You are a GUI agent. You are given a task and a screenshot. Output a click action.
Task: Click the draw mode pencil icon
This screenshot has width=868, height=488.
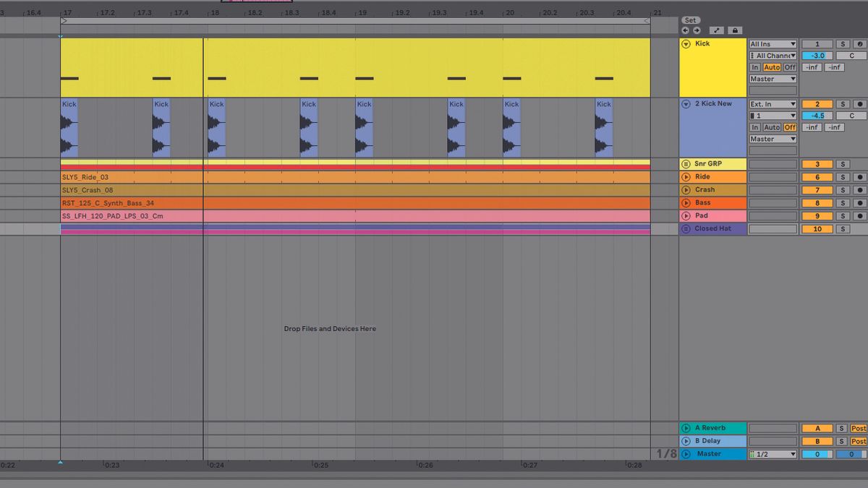(x=717, y=30)
